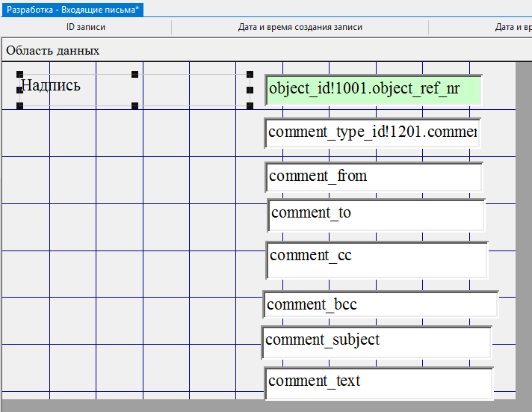Pick the comment_bcc text box
The height and width of the screenshot is (412, 532).
point(380,304)
